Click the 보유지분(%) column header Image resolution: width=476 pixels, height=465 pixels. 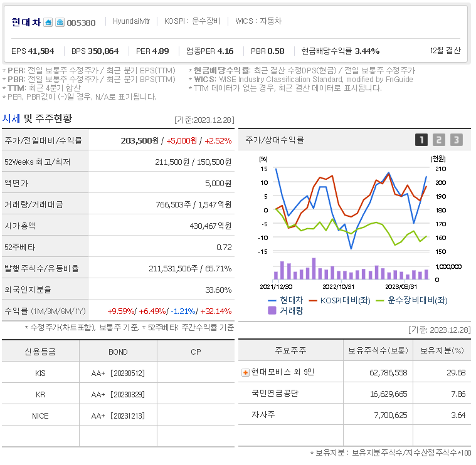coord(442,350)
